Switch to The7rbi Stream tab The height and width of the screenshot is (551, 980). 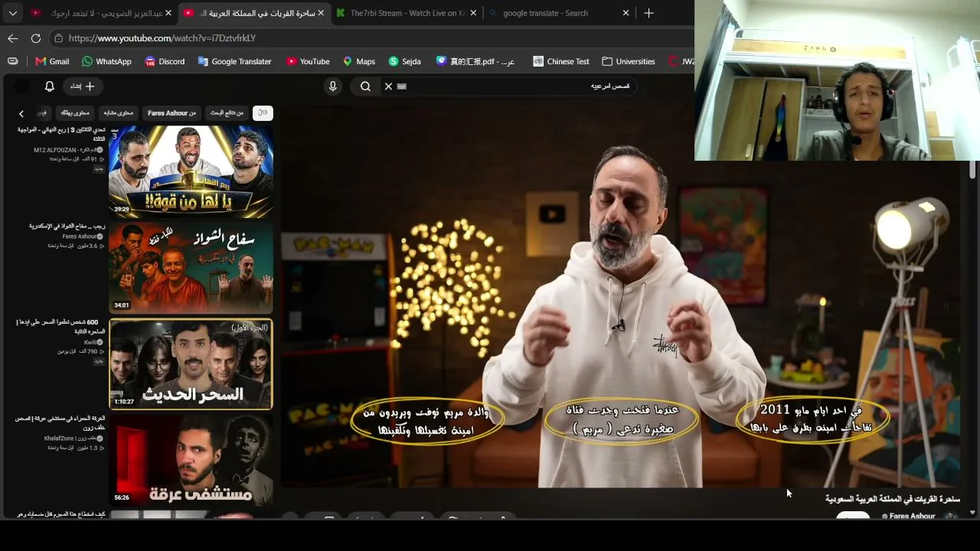[x=406, y=13]
